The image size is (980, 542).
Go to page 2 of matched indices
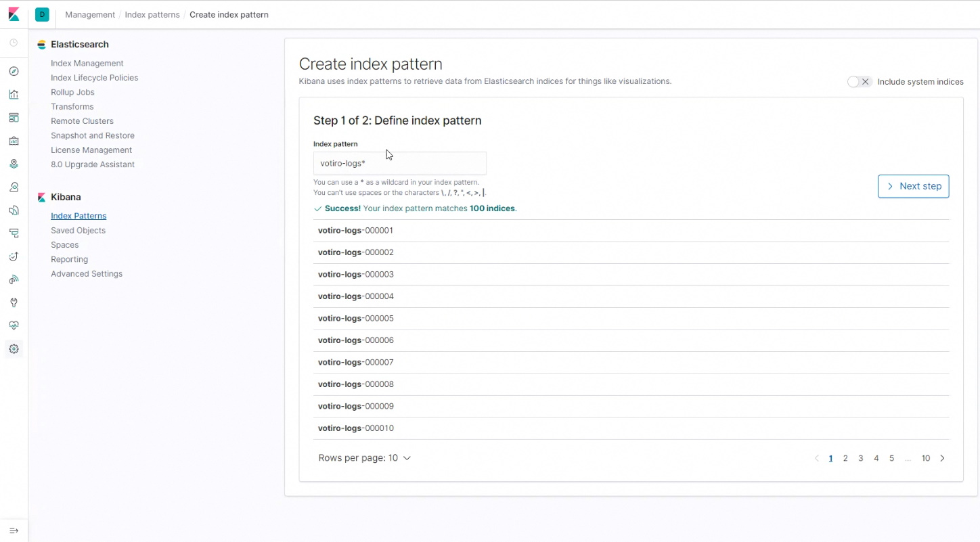pyautogui.click(x=845, y=458)
